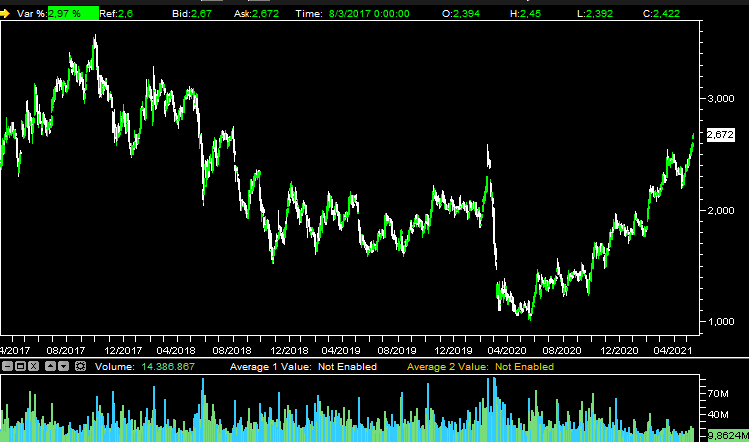Click the current price tag 2,672

click(x=720, y=135)
